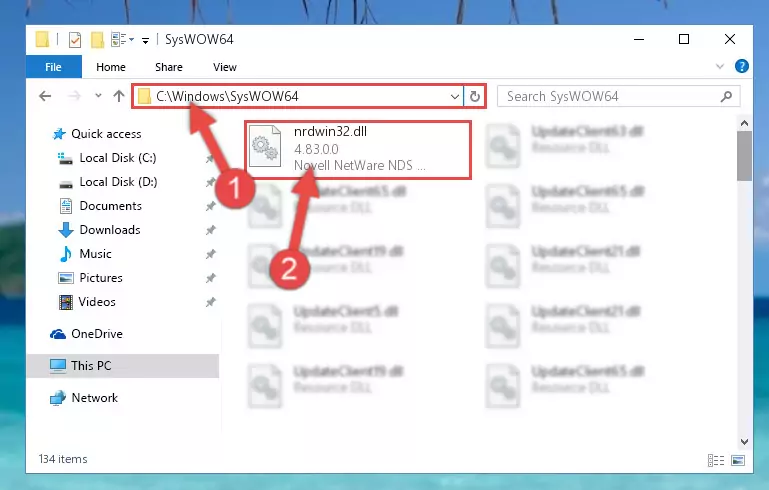The height and width of the screenshot is (490, 769).
Task: Click the magnifier search icon
Action: 726,97
